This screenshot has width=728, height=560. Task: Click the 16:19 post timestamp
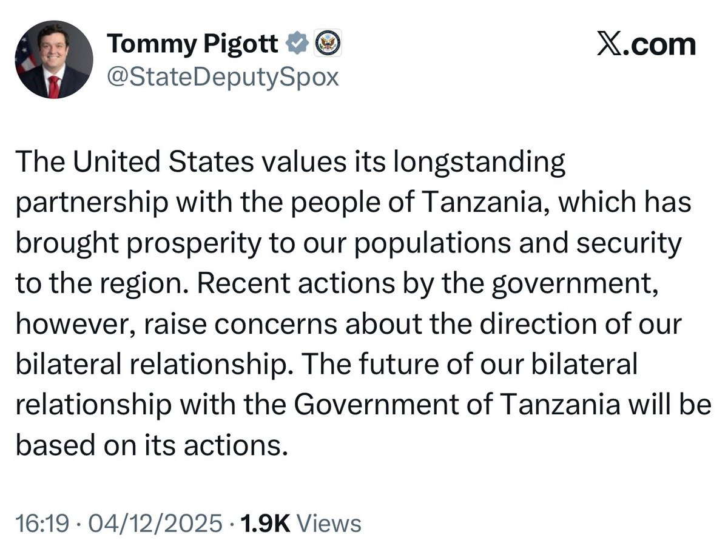38,523
